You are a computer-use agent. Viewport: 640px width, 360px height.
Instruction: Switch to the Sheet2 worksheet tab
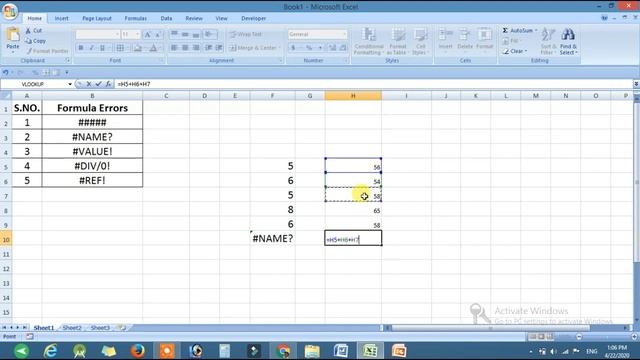tap(72, 328)
